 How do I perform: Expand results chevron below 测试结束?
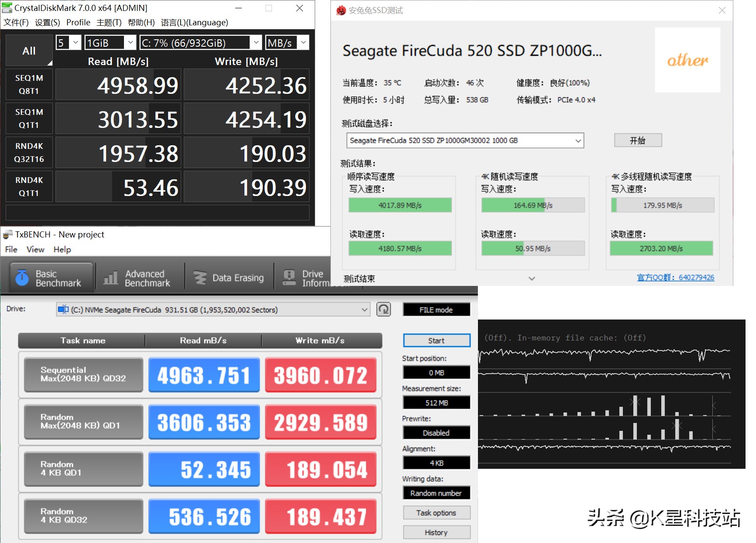pos(531,278)
